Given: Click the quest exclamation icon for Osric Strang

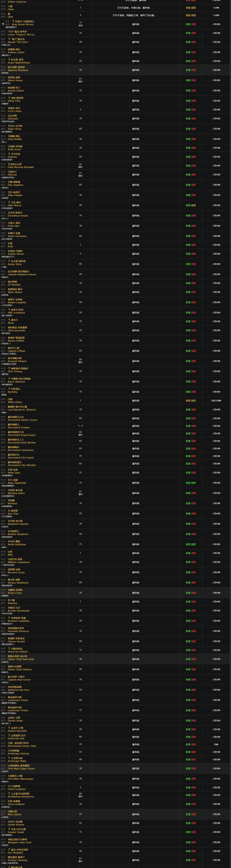Looking at the screenshot, I should point(9,368).
